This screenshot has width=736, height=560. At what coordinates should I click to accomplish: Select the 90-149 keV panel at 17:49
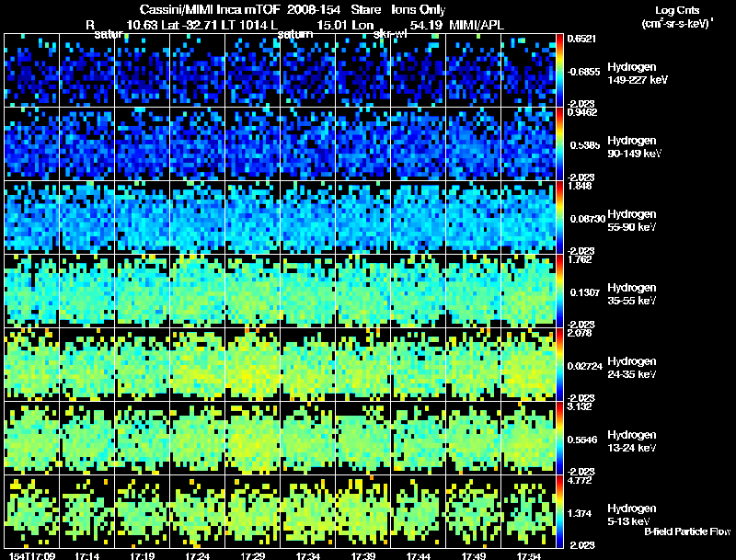coord(474,144)
